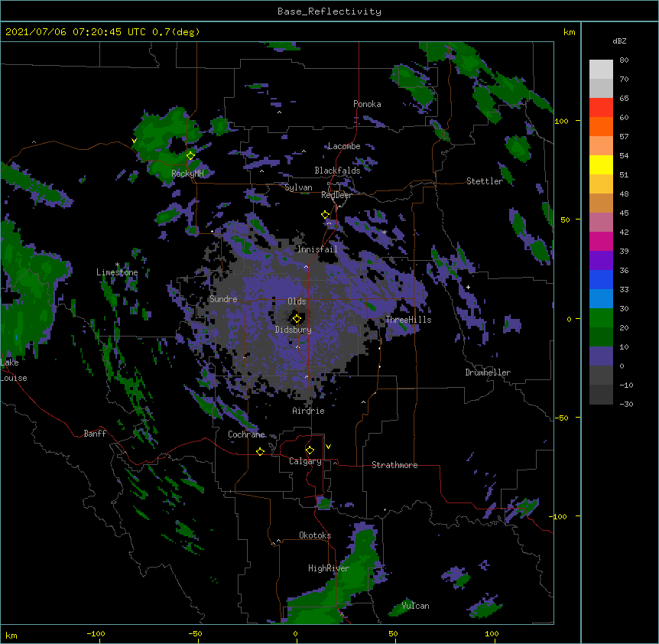659x644 pixels.
Task: Select the RedDeer city label
Action: tap(336, 195)
